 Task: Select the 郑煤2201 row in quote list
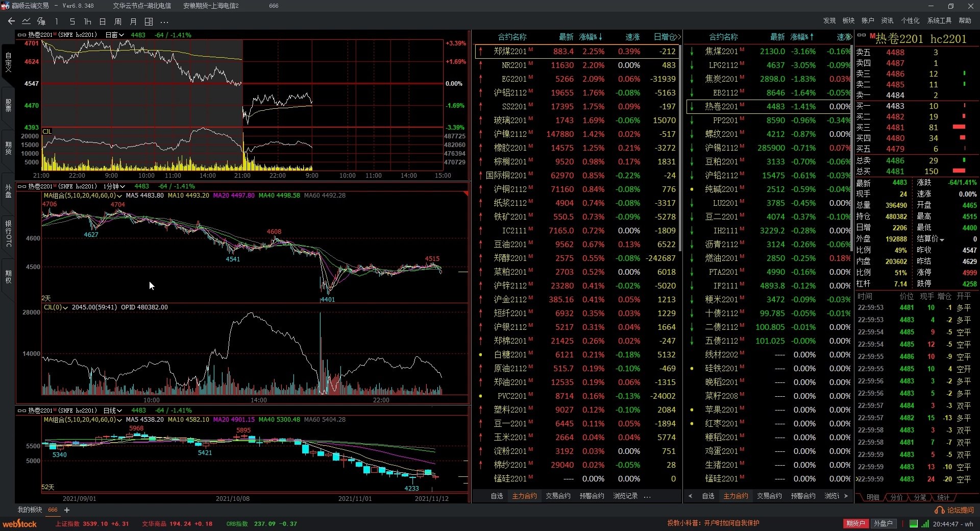[577, 51]
